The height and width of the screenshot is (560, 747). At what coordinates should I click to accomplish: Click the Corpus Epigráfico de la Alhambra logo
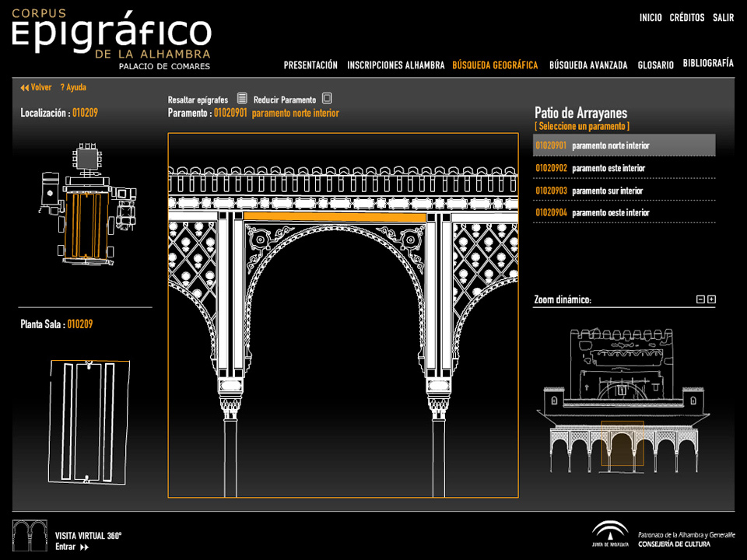click(111, 40)
